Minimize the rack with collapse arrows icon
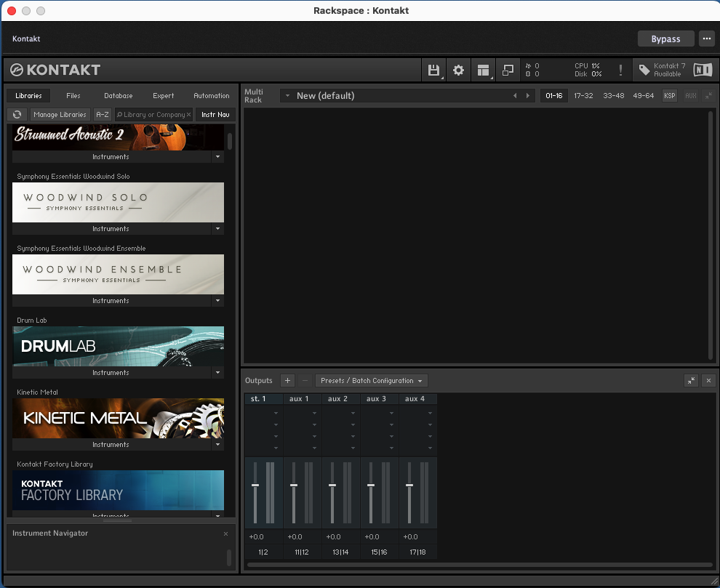This screenshot has height=588, width=720. click(x=708, y=95)
